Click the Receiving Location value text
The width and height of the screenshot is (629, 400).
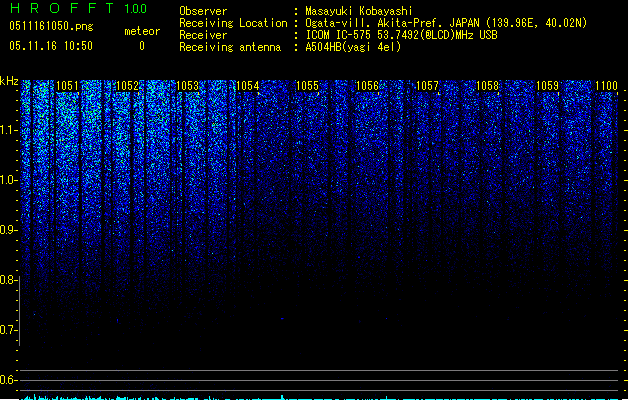coord(446,23)
